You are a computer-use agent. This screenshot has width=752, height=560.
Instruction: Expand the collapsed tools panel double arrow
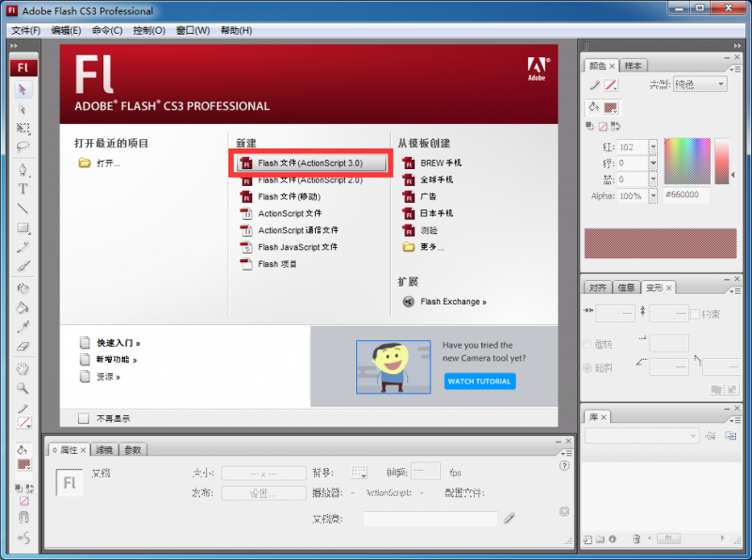(x=14, y=45)
